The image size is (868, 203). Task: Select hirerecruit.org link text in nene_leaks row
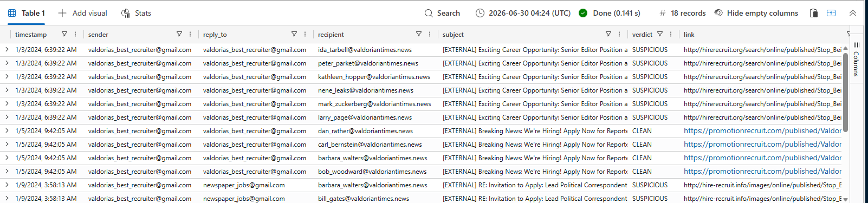[x=762, y=90]
